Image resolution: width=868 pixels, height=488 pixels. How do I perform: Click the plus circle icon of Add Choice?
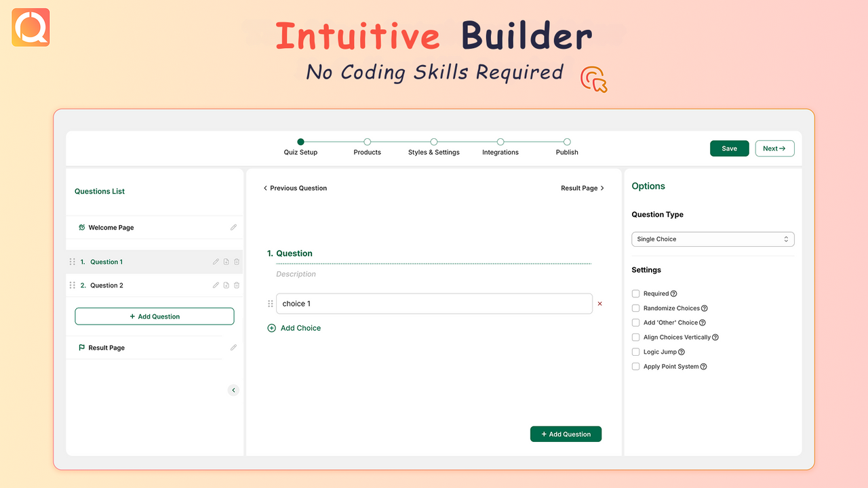pos(272,328)
